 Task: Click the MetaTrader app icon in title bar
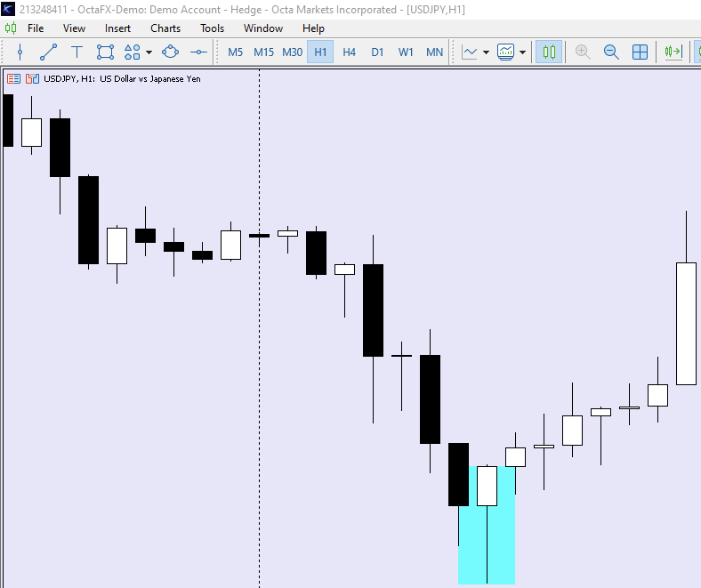8,10
